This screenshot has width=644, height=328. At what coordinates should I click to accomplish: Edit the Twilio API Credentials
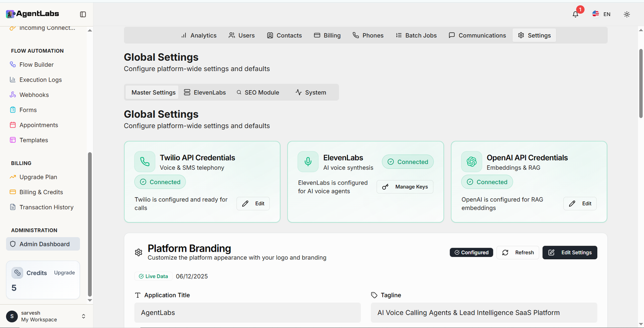click(x=253, y=204)
